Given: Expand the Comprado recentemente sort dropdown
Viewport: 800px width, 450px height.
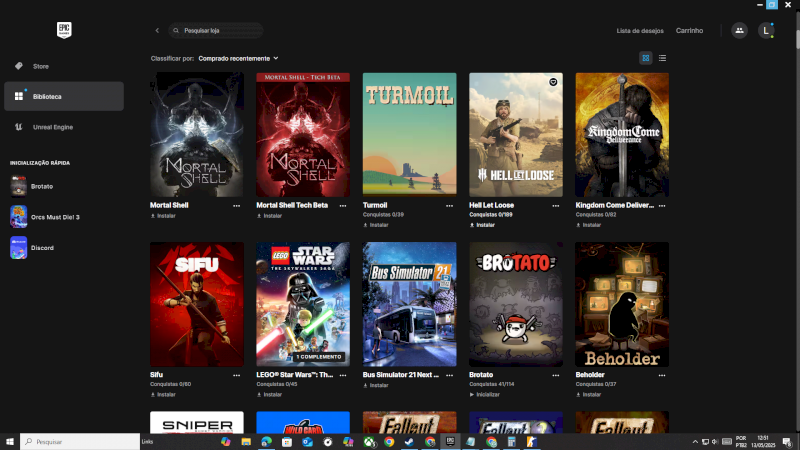Looking at the screenshot, I should click(x=238, y=58).
